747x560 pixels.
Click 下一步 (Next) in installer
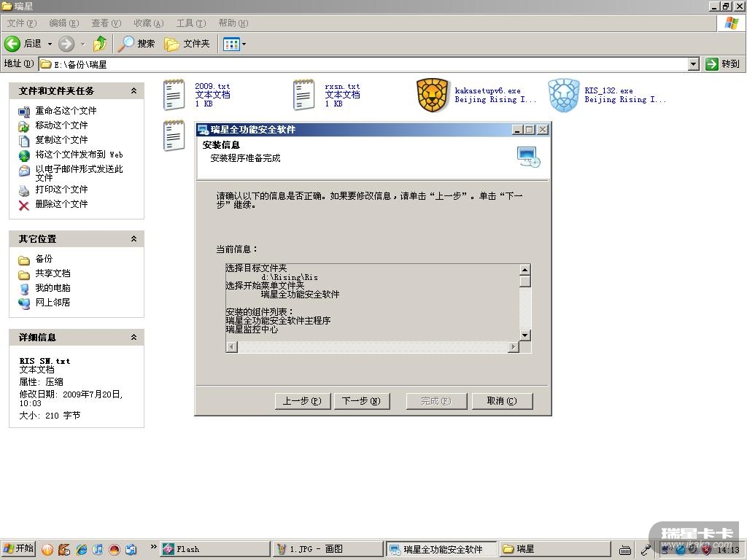tap(361, 401)
